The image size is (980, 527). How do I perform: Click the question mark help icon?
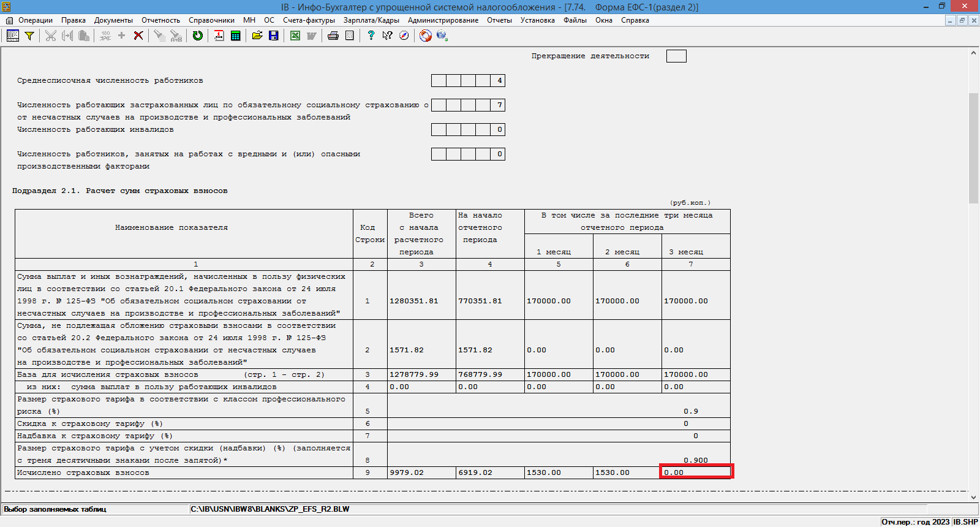tap(371, 36)
